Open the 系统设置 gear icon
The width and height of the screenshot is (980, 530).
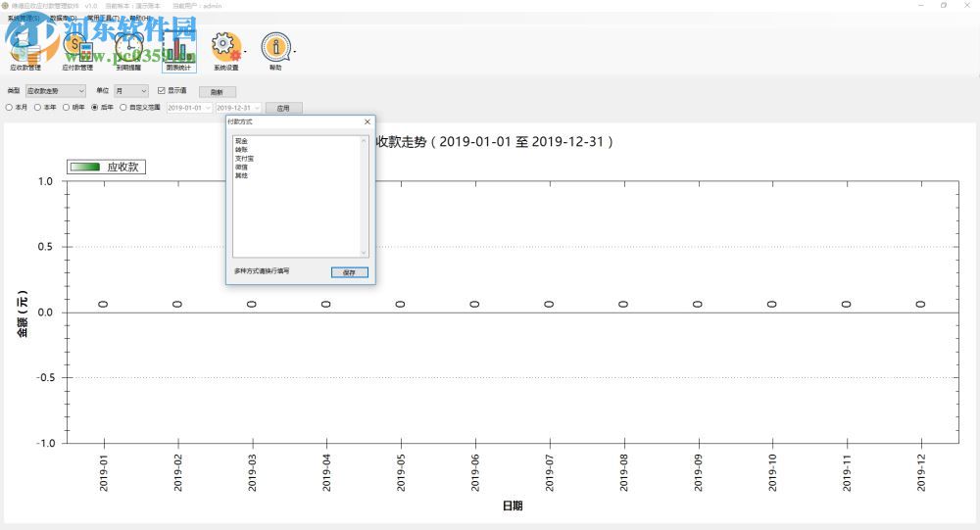(x=225, y=49)
